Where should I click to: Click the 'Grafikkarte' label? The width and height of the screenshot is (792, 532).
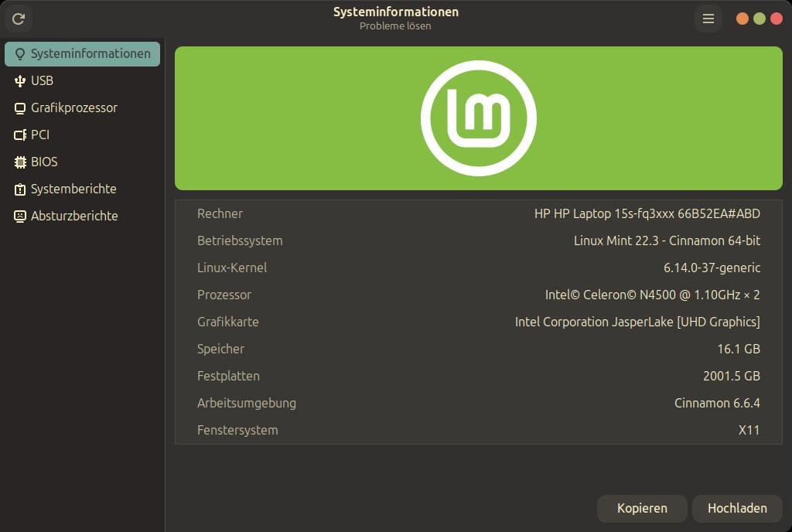(228, 322)
